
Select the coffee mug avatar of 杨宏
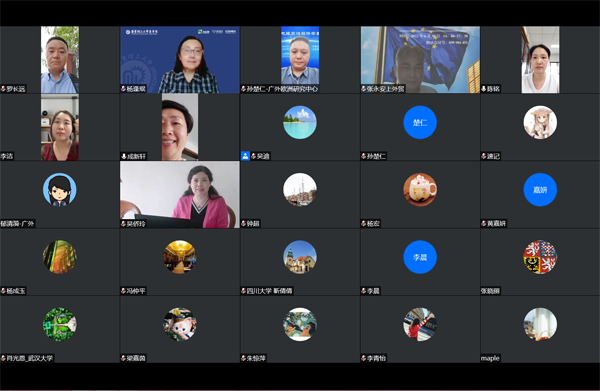420,190
